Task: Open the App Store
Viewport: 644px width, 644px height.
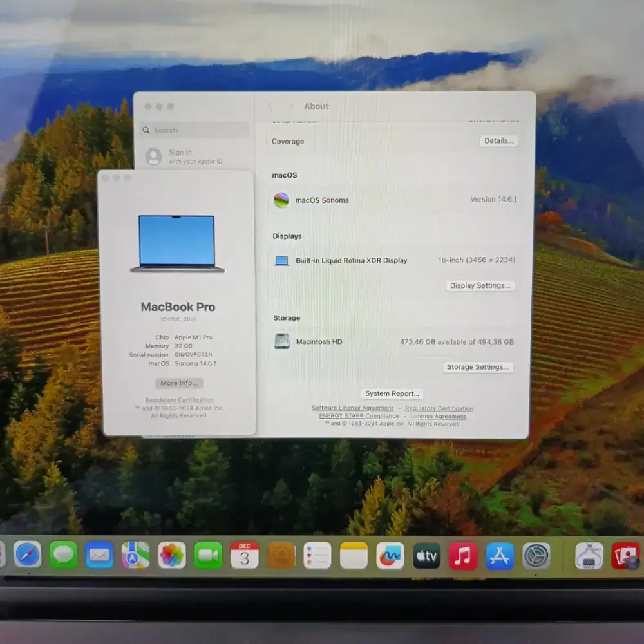Action: (500, 554)
